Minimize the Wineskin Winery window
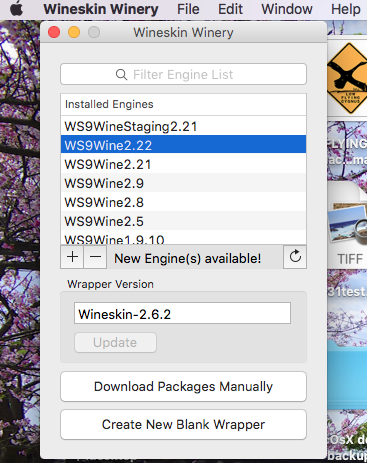This screenshot has width=367, height=463. coord(74,32)
